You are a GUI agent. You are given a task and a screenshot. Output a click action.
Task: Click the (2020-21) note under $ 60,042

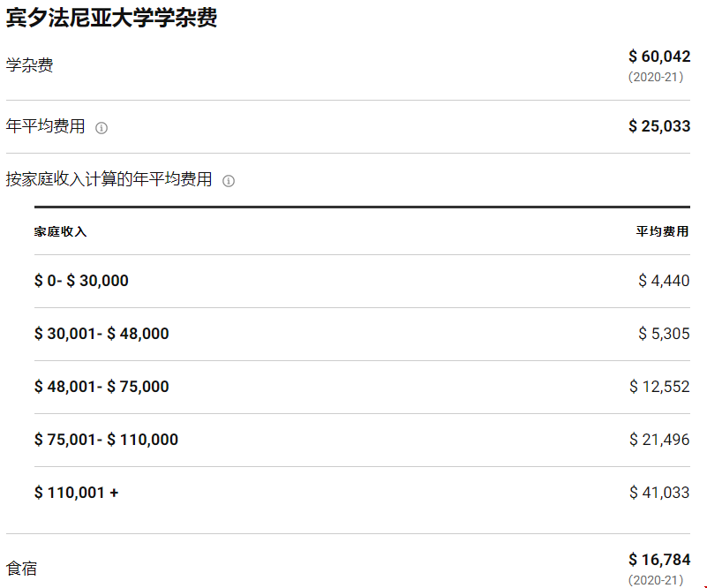656,77
